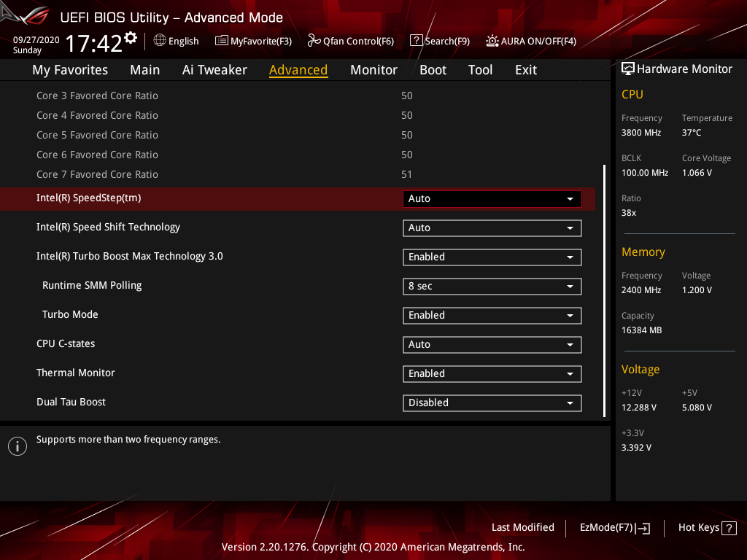Click the Memory section heading
The image size is (747, 560).
[643, 252]
